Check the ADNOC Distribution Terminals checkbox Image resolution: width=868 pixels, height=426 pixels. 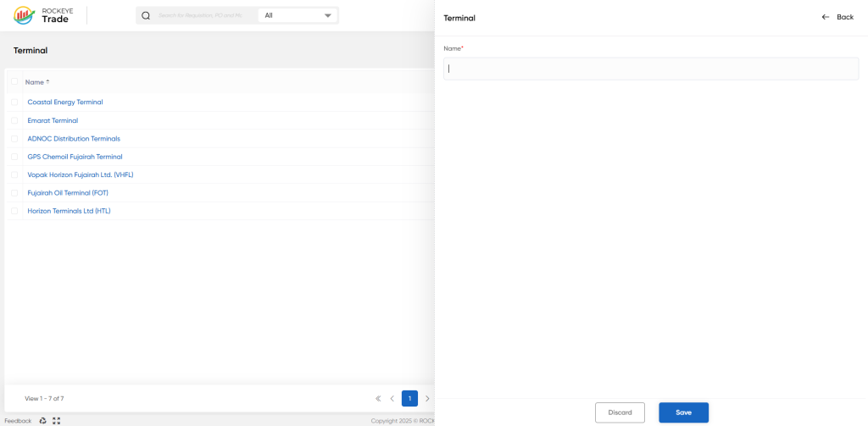coord(14,138)
